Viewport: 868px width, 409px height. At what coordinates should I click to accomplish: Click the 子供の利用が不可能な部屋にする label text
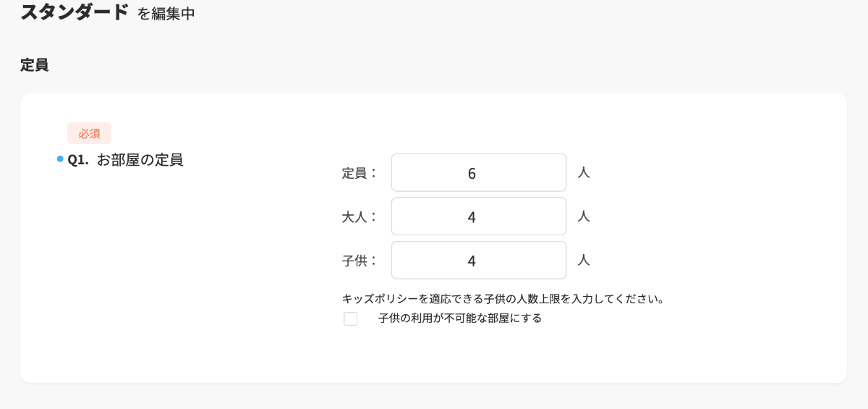point(459,318)
